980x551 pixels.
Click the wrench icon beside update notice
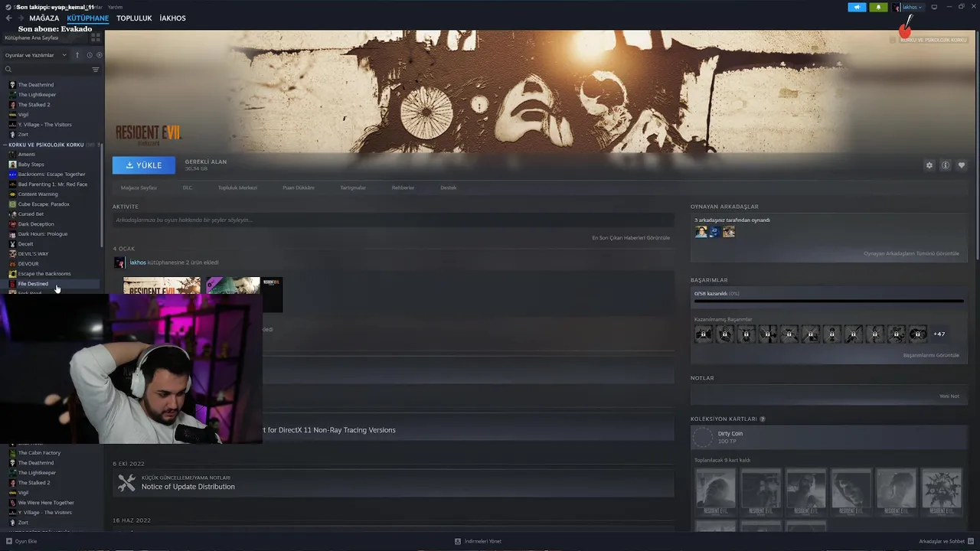pyautogui.click(x=126, y=483)
